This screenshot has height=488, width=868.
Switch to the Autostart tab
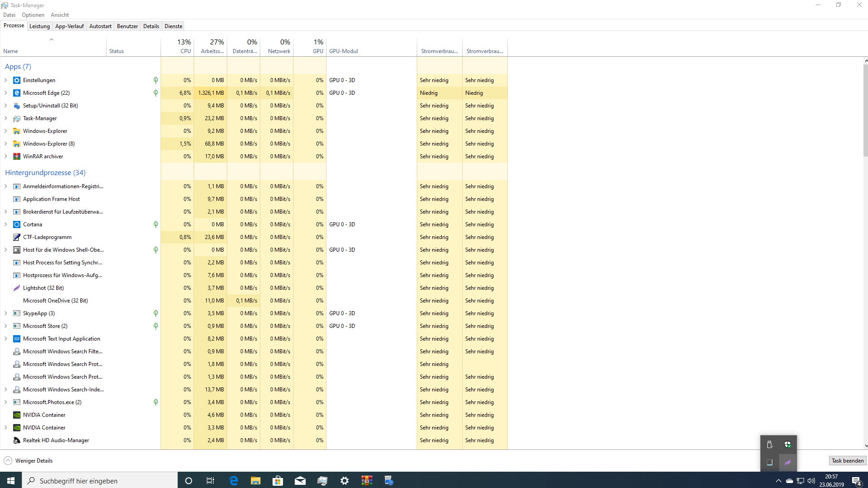pos(100,26)
